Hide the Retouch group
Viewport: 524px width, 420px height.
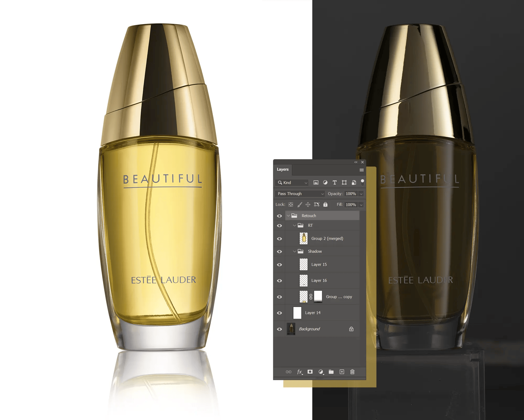pos(280,216)
